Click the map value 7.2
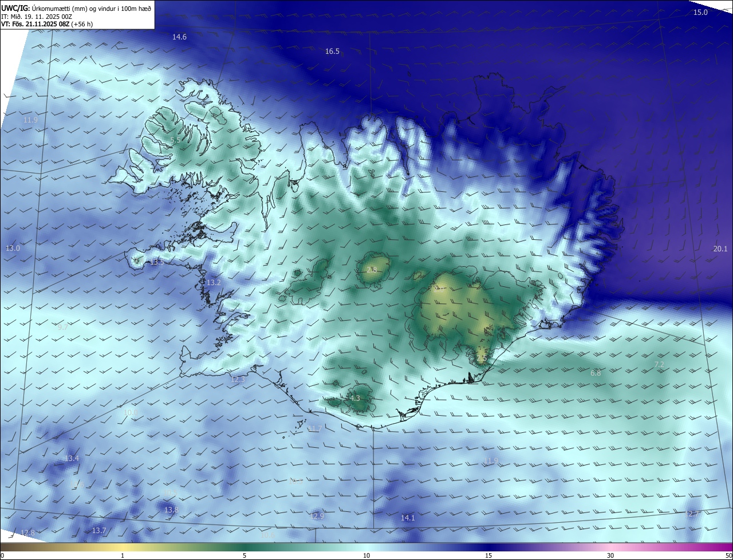 [659, 364]
